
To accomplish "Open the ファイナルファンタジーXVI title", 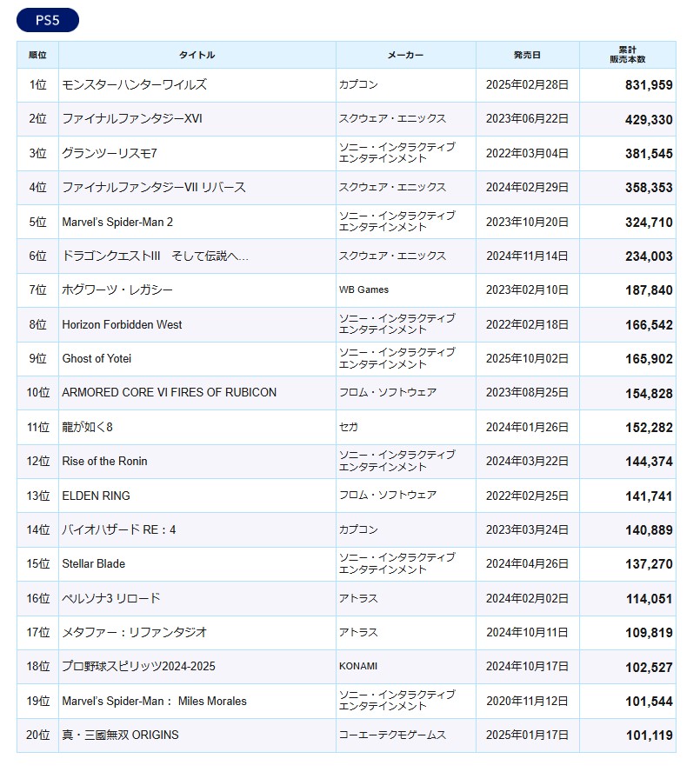I will pyautogui.click(x=132, y=119).
